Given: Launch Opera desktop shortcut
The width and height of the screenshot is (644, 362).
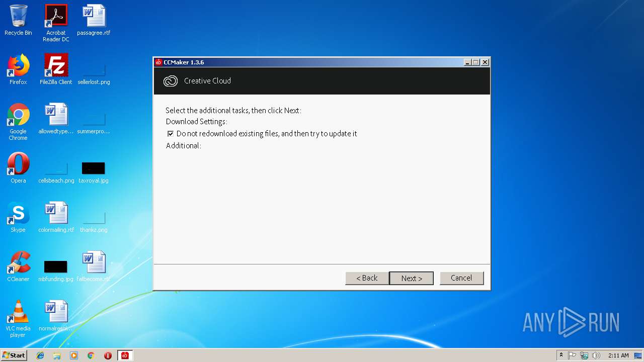Looking at the screenshot, I should (18, 168).
